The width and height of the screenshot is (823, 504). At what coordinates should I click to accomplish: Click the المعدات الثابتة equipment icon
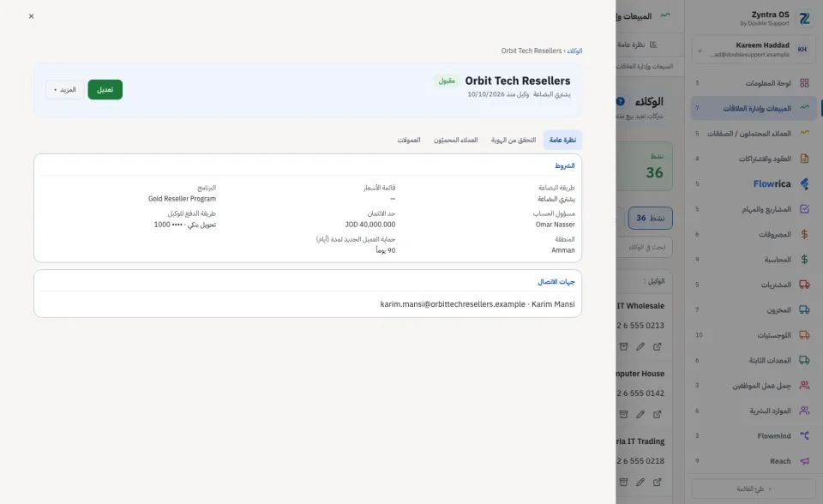[804, 360]
